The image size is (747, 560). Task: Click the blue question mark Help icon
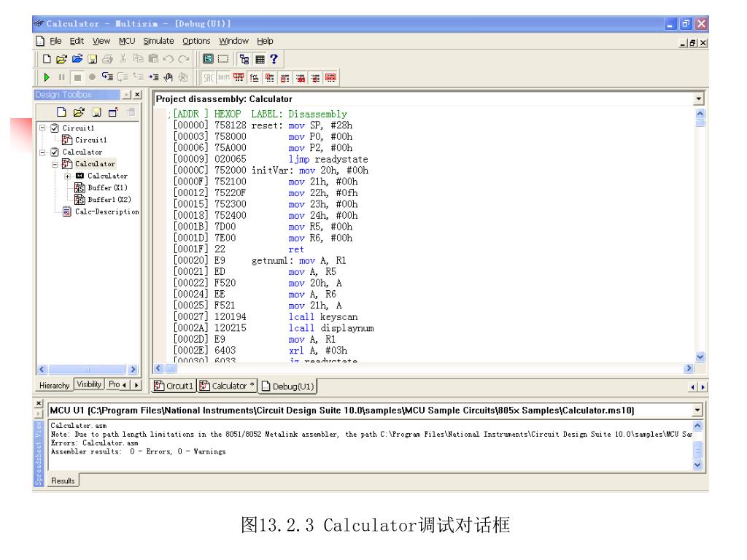(274, 59)
